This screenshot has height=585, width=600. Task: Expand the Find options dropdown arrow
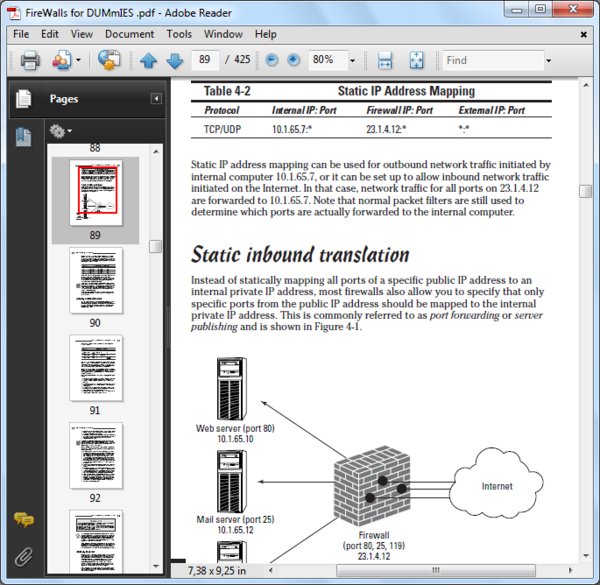point(549,60)
